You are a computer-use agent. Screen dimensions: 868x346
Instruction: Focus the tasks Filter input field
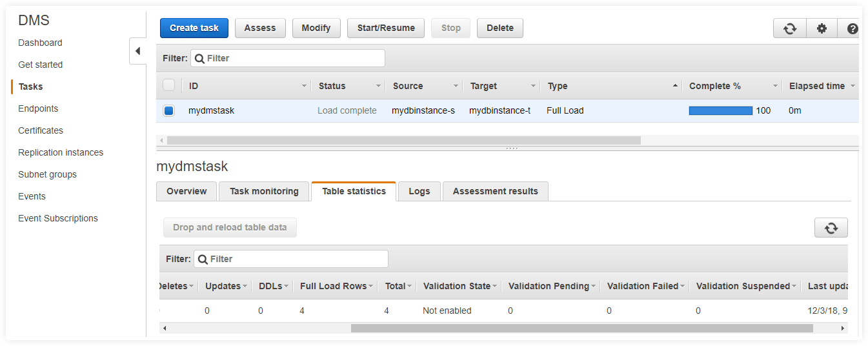click(288, 58)
